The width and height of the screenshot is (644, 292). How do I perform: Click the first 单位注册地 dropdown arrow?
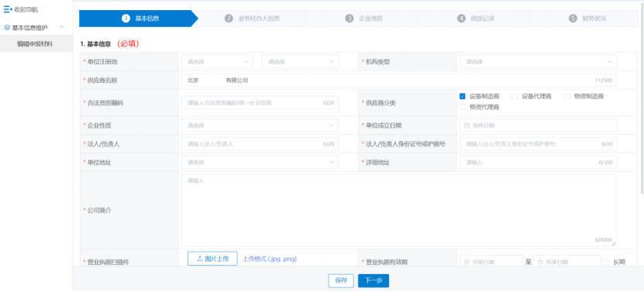tap(246, 62)
